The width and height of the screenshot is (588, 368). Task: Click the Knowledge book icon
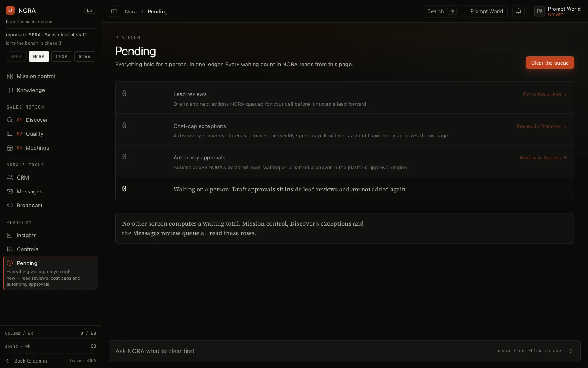(x=10, y=90)
